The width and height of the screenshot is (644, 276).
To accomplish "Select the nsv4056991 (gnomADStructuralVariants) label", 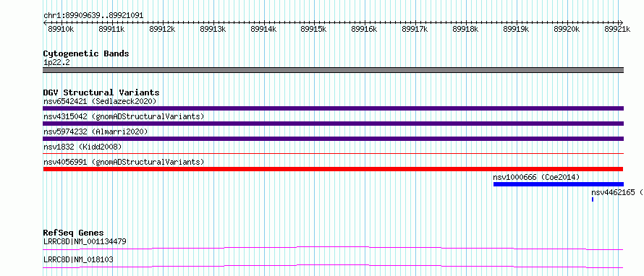I will point(124,162).
